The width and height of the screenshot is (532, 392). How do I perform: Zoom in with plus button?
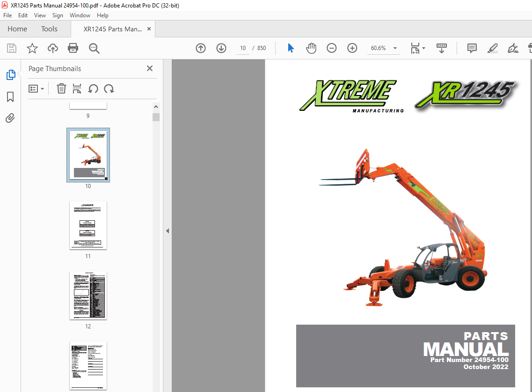(x=352, y=48)
